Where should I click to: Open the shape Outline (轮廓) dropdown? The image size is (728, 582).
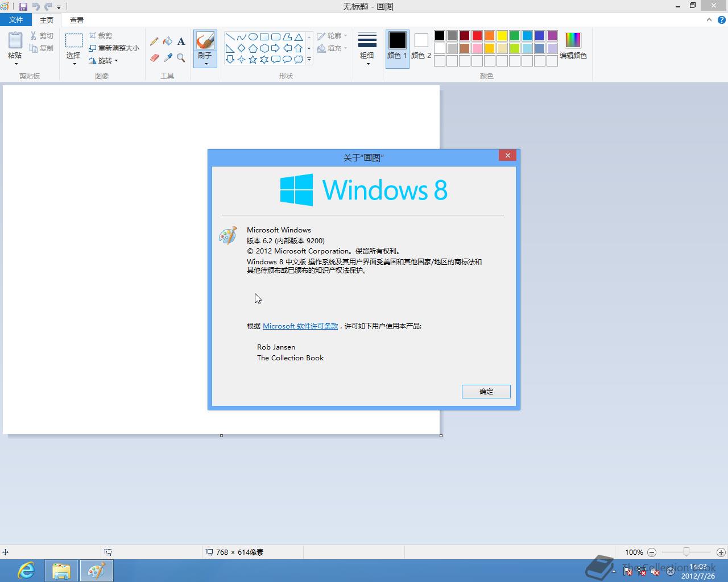(332, 36)
